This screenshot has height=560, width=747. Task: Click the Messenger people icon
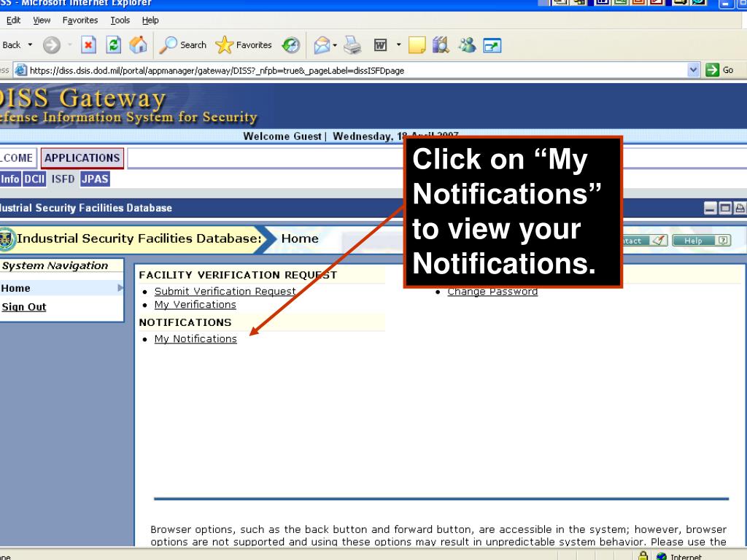[467, 45]
